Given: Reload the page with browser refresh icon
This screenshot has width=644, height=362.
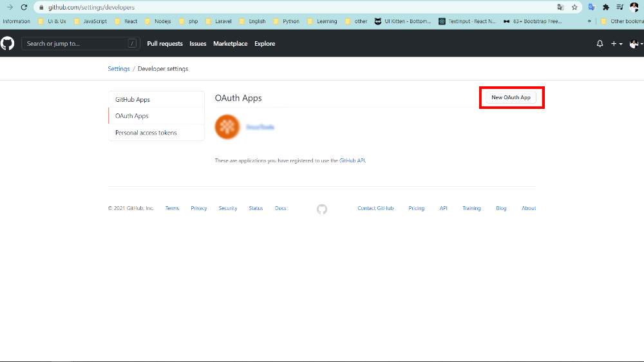Looking at the screenshot, I should point(24,7).
